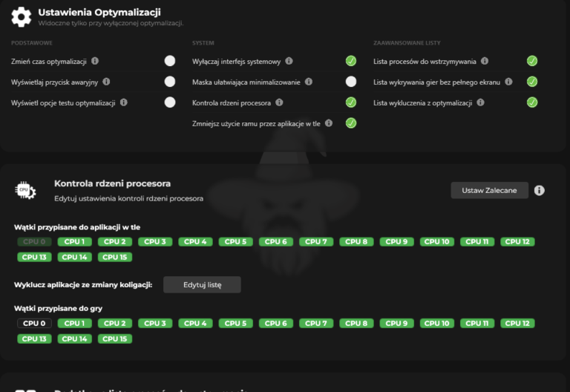This screenshot has width=570, height=392.
Task: Click the gear icon beside Ustawienia Optymalizacji
Action: pyautogui.click(x=22, y=16)
